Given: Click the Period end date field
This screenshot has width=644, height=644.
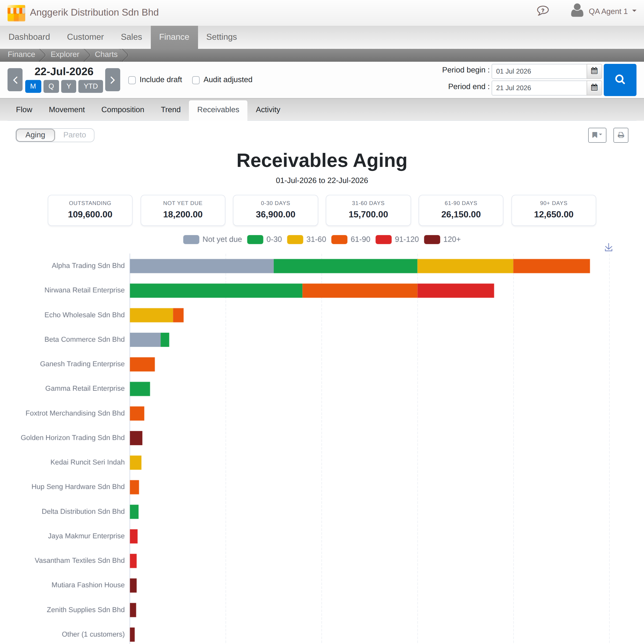Looking at the screenshot, I should 539,88.
